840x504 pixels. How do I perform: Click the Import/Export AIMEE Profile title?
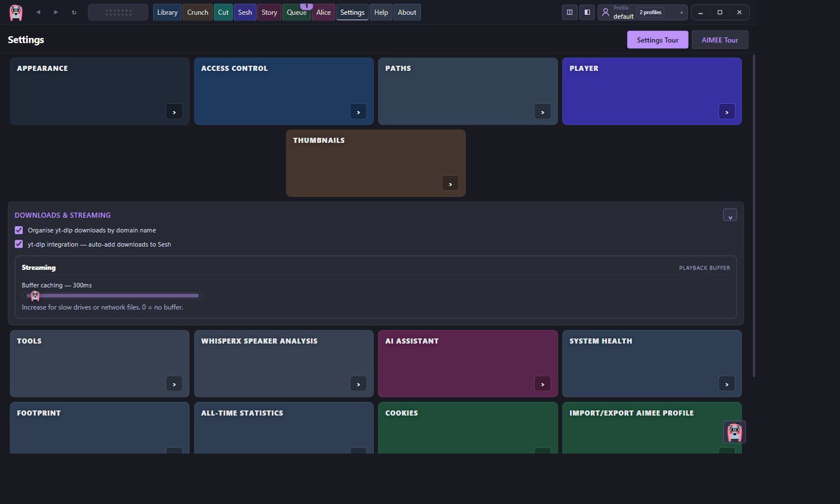(x=631, y=413)
